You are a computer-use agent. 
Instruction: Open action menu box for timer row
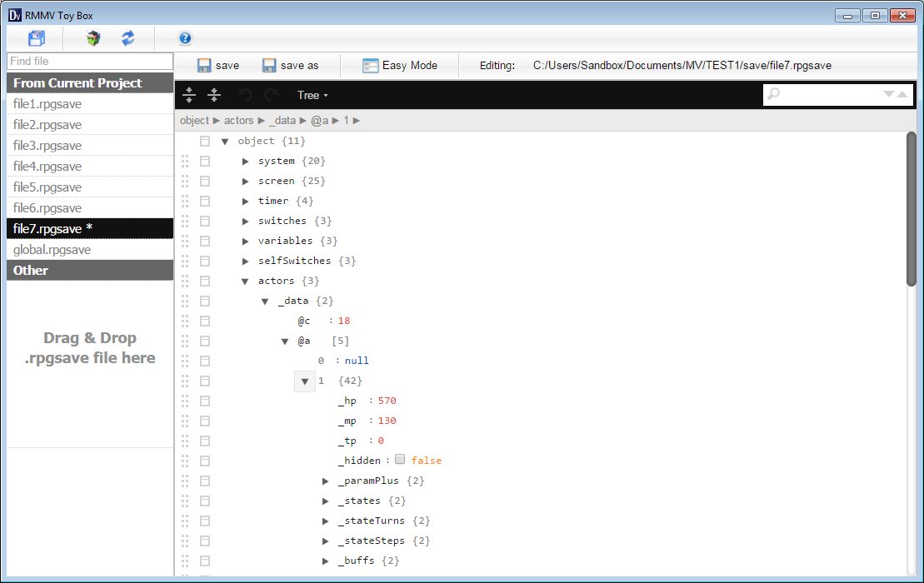pos(205,202)
